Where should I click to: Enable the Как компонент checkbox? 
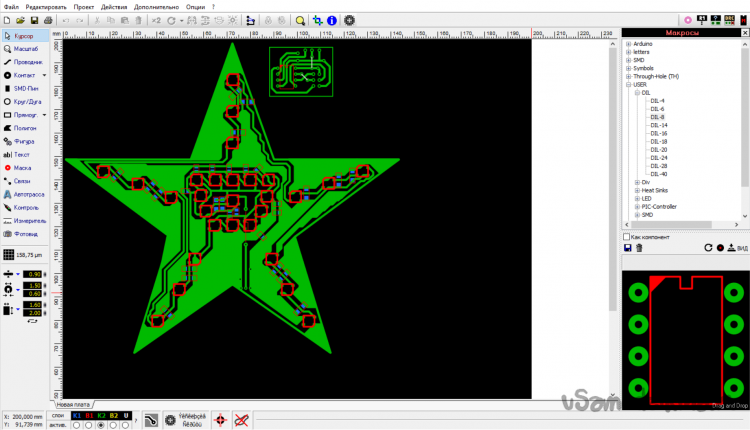pos(627,237)
